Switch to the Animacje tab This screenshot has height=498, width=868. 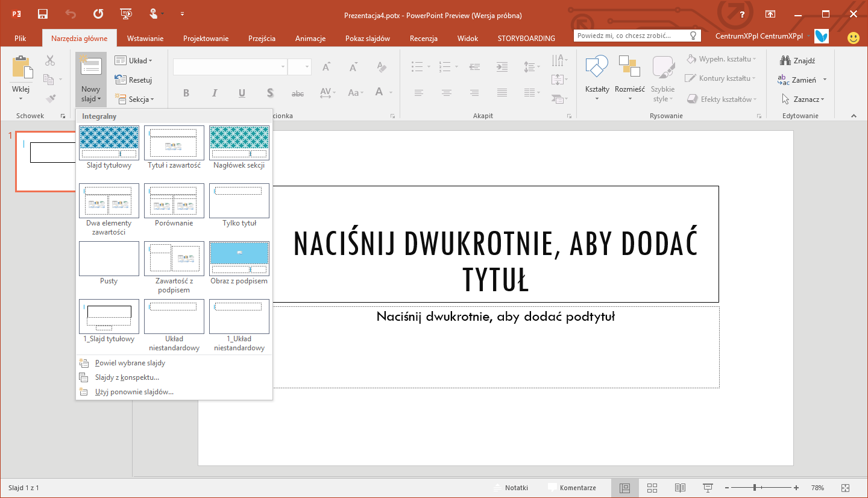310,38
